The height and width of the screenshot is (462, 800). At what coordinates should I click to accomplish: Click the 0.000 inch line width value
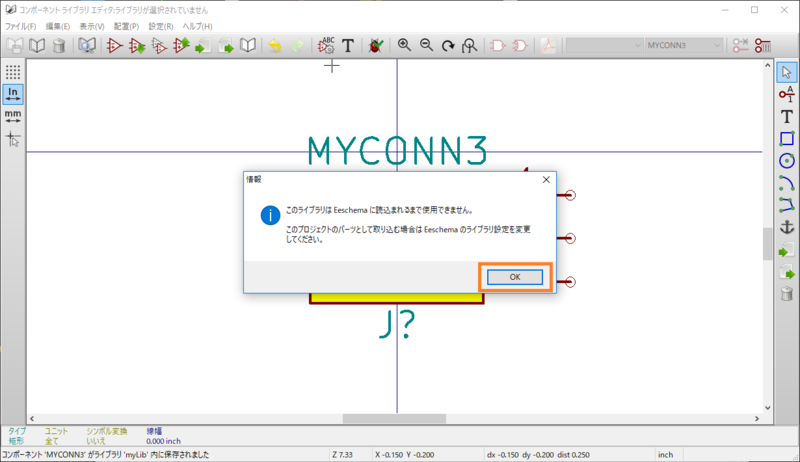(163, 441)
